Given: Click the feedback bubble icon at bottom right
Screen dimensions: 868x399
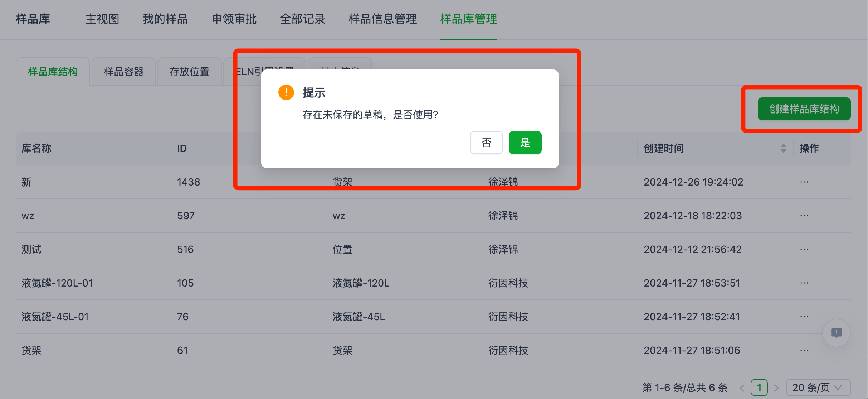Looking at the screenshot, I should 836,333.
